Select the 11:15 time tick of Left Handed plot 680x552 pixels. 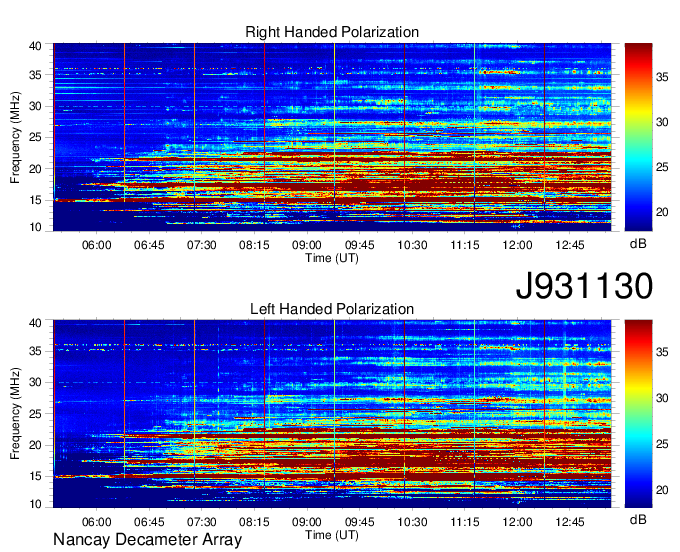[464, 522]
